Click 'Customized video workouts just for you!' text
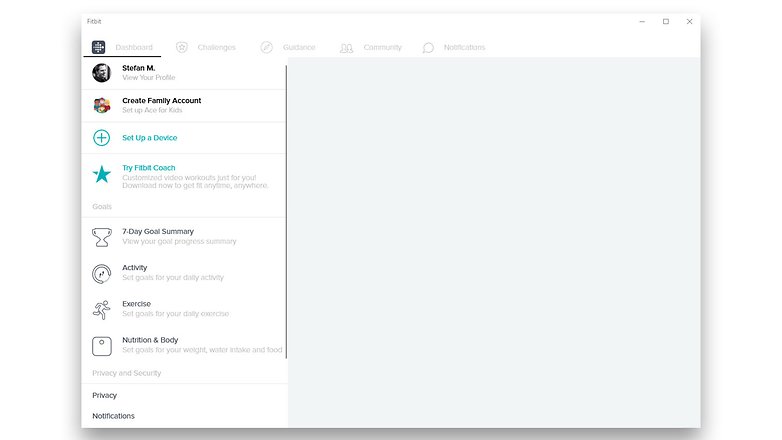This screenshot has width=782, height=440. (189, 178)
